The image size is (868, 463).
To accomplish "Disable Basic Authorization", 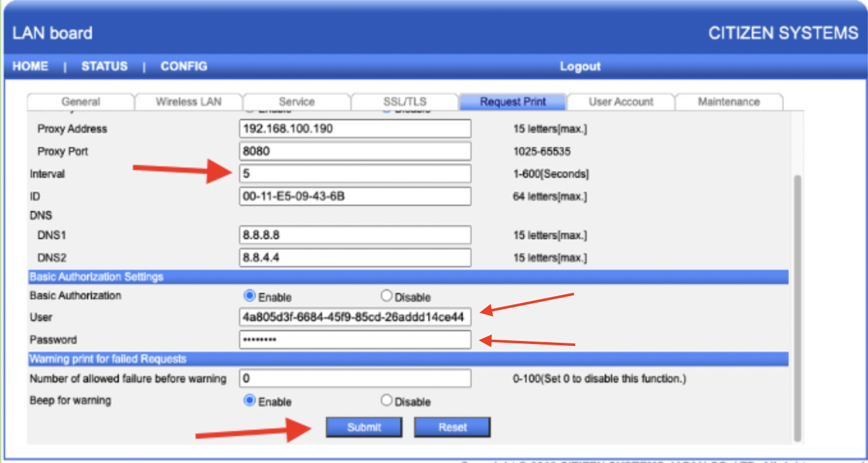I will (x=386, y=296).
